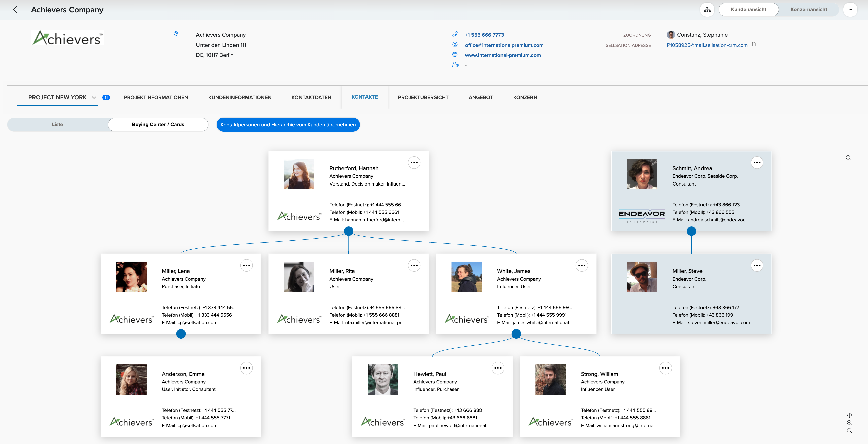Switch to Kundenansicht view
This screenshot has height=444, width=868.
(748, 9)
